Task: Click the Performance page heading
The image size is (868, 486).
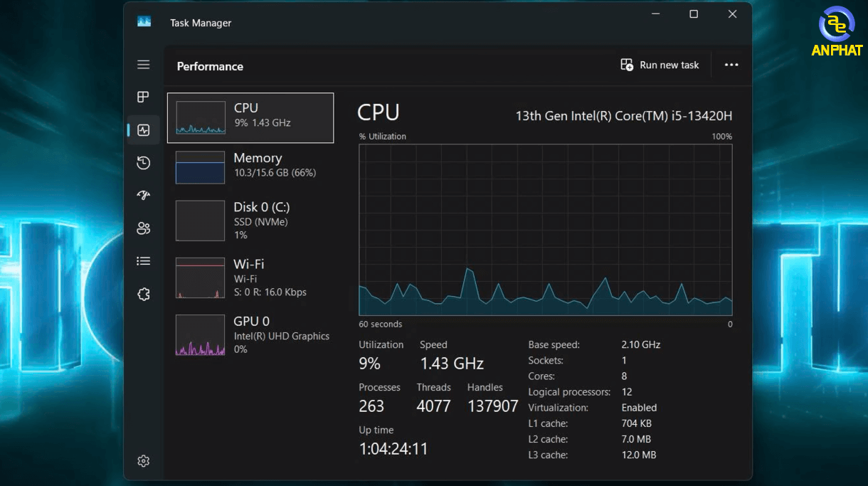Action: click(x=210, y=66)
